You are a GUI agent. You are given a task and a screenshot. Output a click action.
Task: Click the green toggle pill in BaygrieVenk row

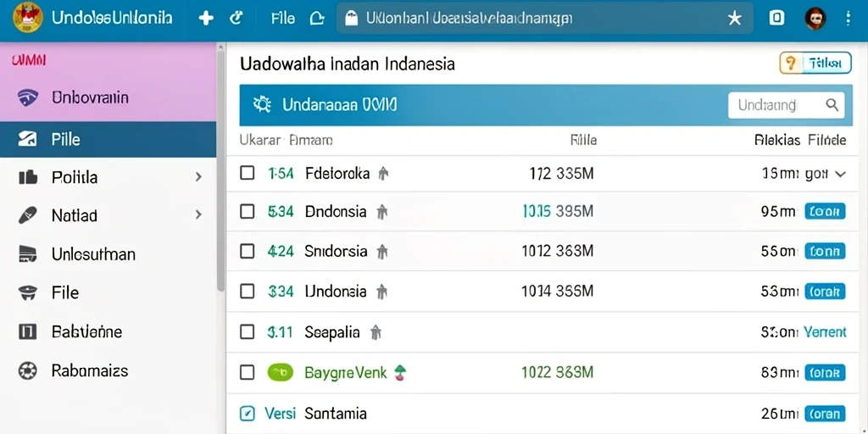(x=281, y=373)
